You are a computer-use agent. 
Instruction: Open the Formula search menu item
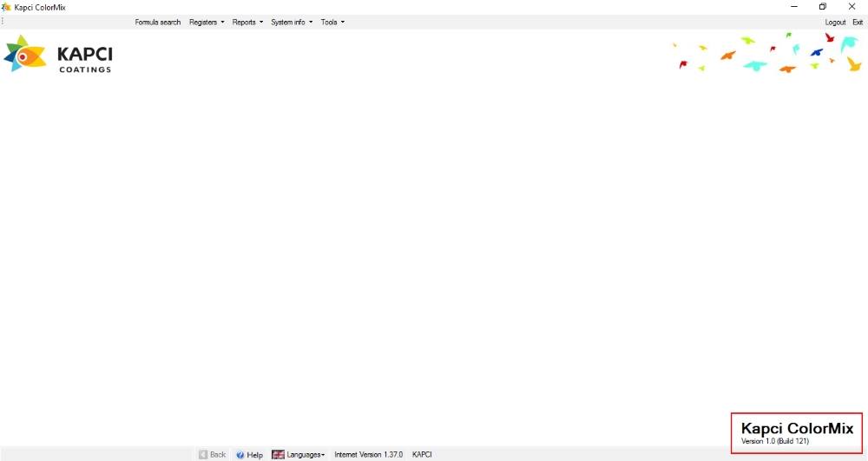point(158,22)
